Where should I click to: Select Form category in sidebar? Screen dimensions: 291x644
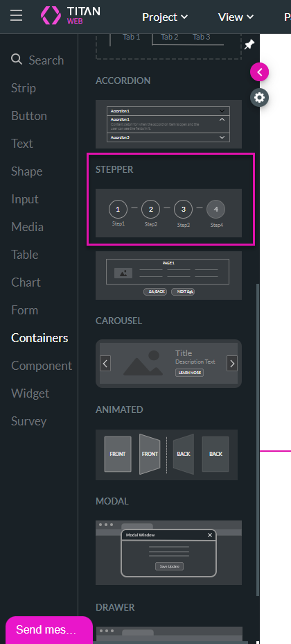24,310
